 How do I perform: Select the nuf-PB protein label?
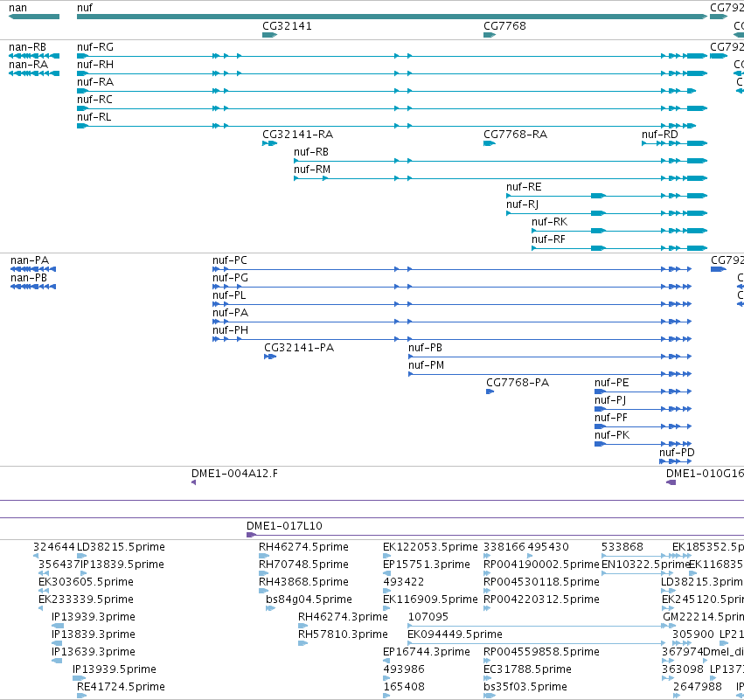[425, 348]
